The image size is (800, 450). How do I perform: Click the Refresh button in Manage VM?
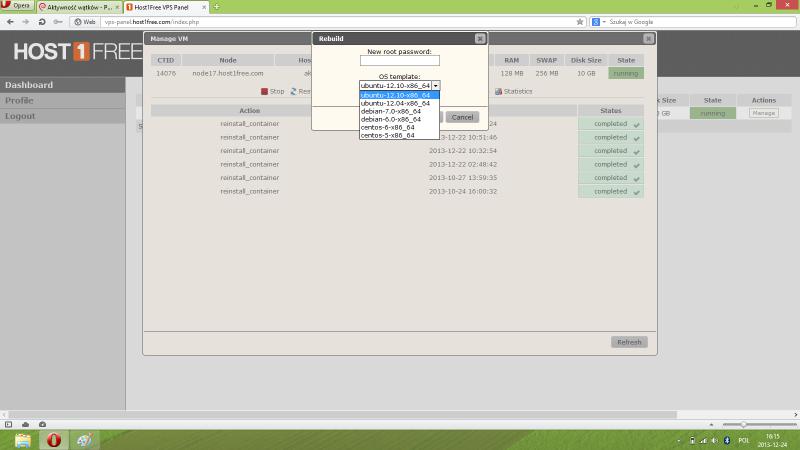(x=629, y=342)
